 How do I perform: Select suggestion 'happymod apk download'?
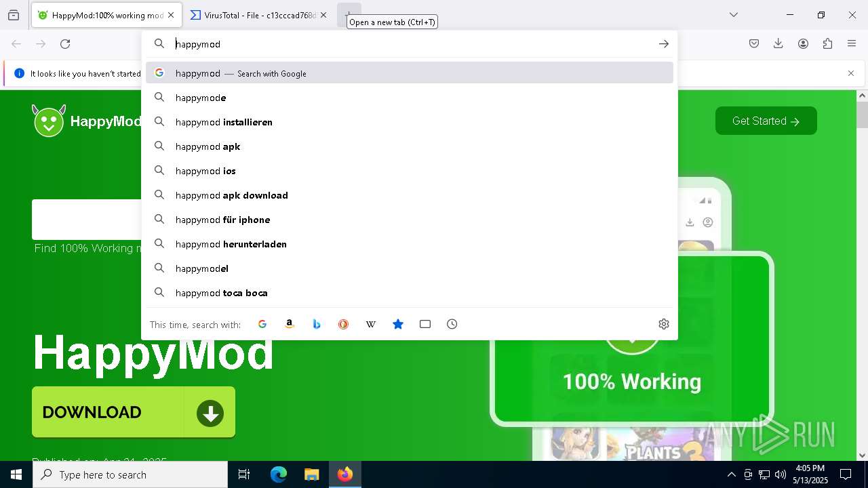click(x=410, y=195)
